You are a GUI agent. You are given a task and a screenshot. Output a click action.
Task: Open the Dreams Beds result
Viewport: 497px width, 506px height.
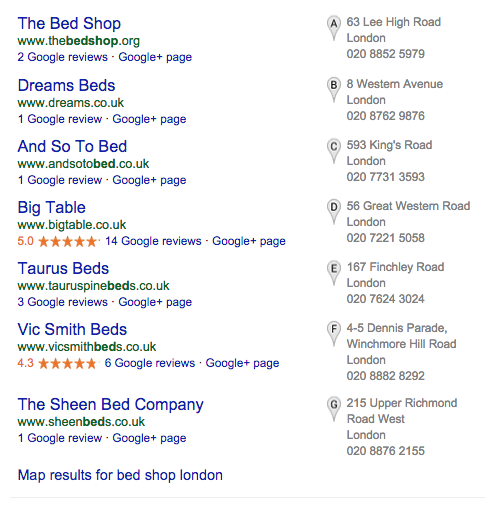(x=66, y=85)
